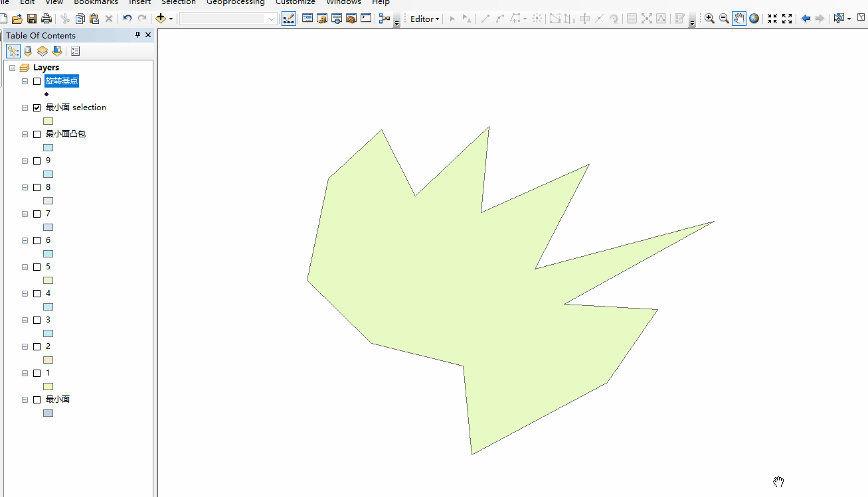
Task: Select the Zoom In tool
Action: point(710,19)
